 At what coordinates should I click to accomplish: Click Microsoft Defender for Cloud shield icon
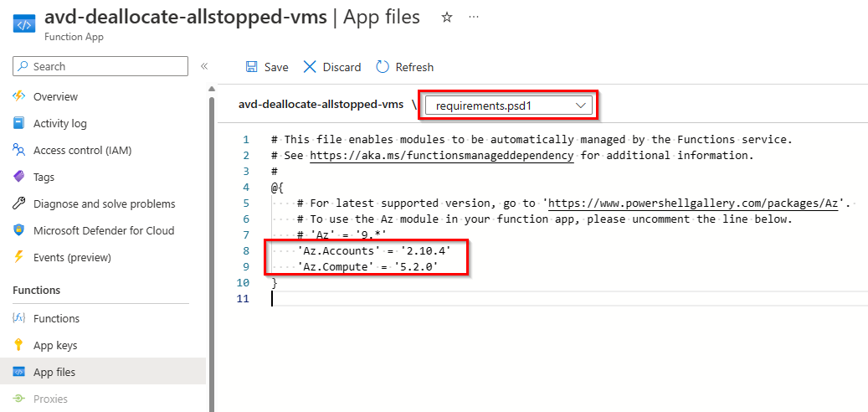click(x=19, y=230)
